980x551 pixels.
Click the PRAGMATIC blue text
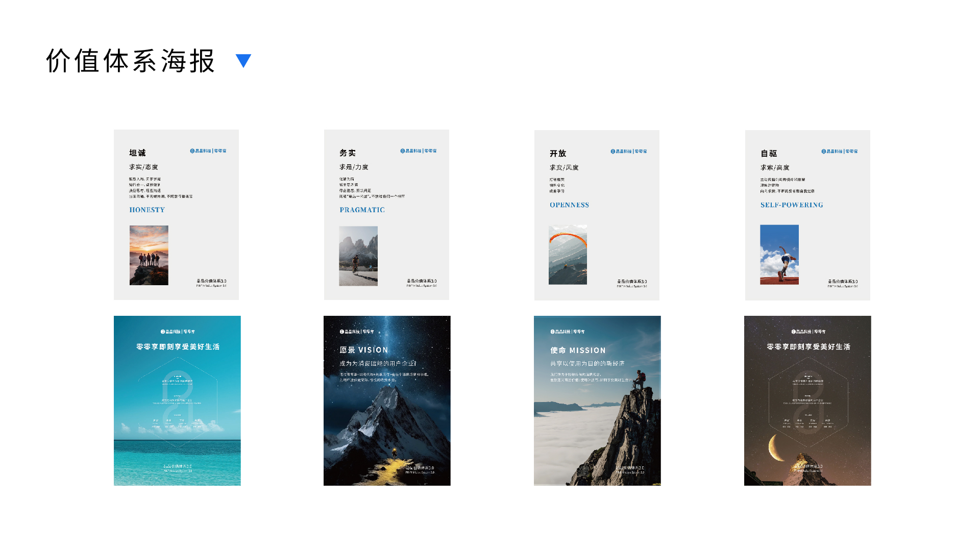click(x=362, y=210)
